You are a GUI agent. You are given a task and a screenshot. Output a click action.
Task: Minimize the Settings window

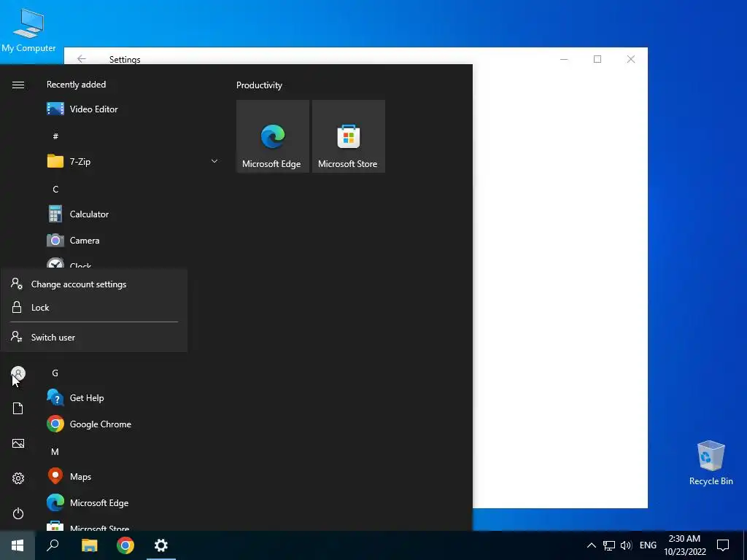click(x=564, y=59)
